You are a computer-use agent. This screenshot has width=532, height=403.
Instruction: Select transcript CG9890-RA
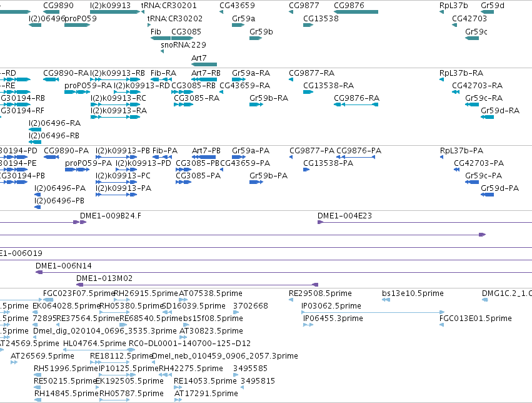(66, 73)
